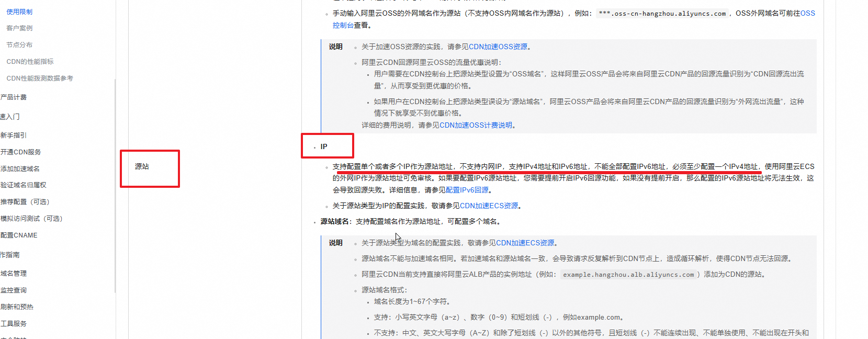Expand the 产品计费 section
868x339 pixels.
point(14,97)
